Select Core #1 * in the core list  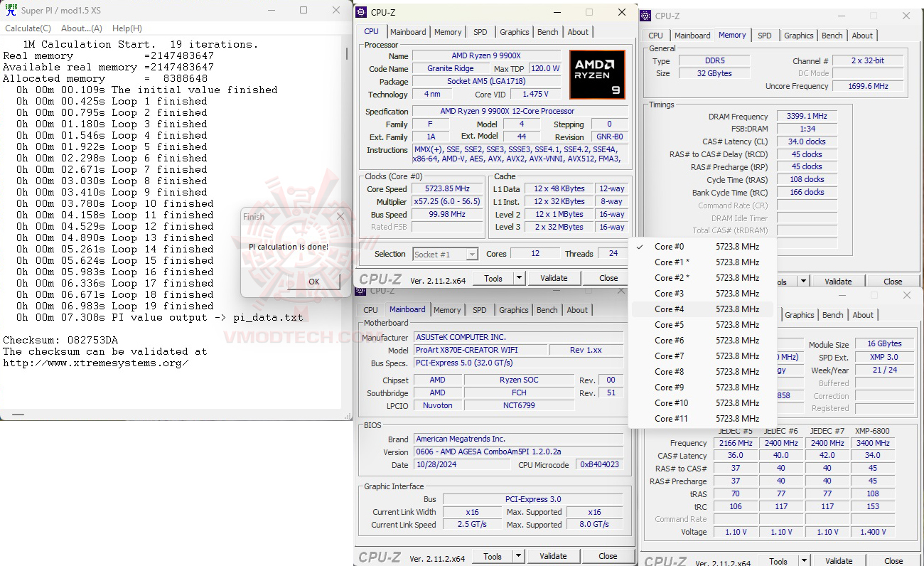click(x=701, y=262)
